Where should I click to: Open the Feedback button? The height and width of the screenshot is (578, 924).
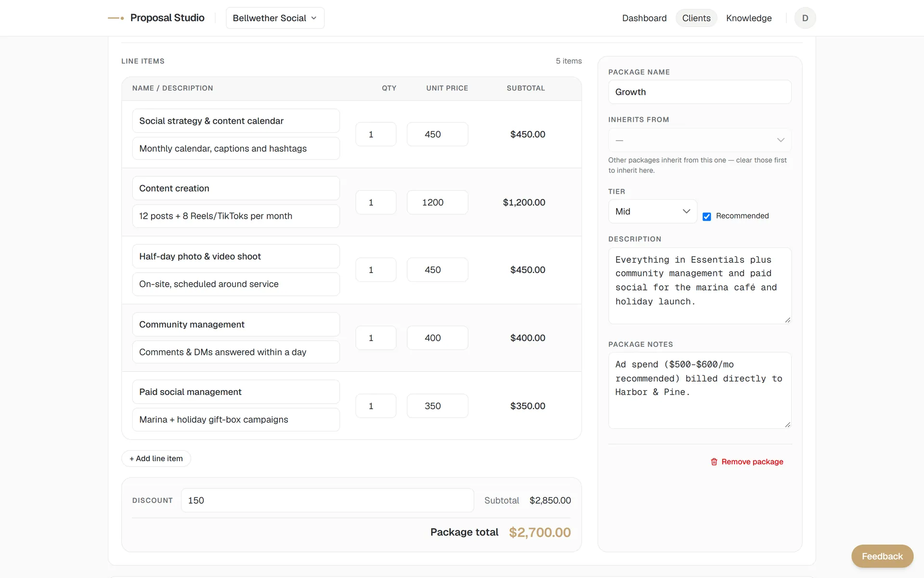point(882,556)
